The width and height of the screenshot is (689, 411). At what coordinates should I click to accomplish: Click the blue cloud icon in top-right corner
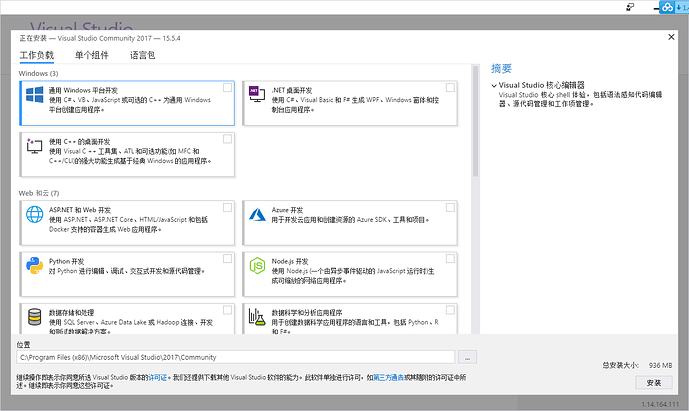[x=667, y=7]
